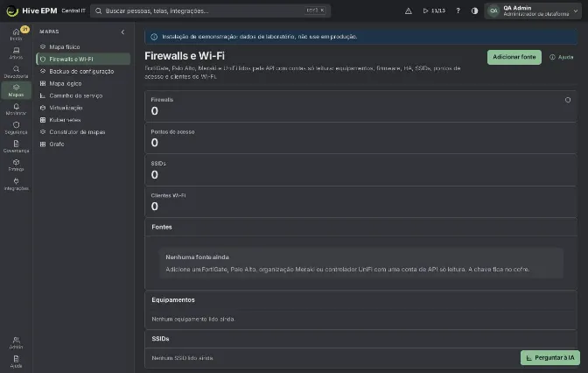
Task: Click the SSIDs count card
Action: click(x=360, y=170)
